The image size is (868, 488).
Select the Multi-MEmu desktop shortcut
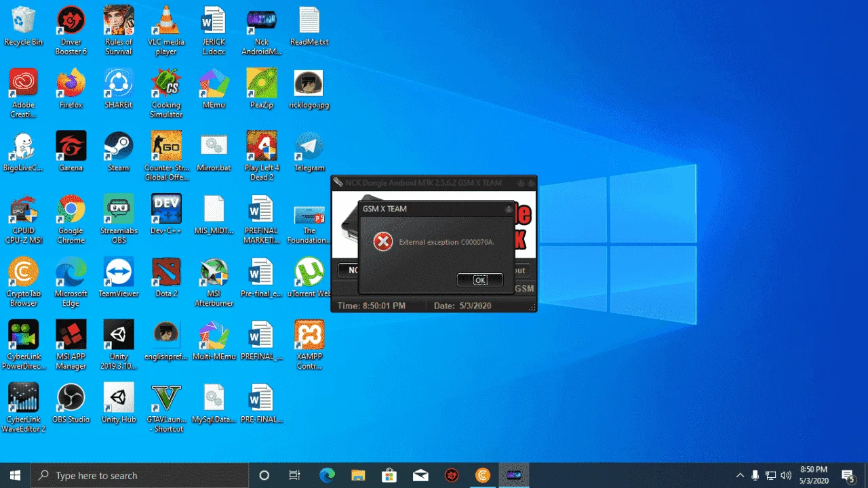214,342
